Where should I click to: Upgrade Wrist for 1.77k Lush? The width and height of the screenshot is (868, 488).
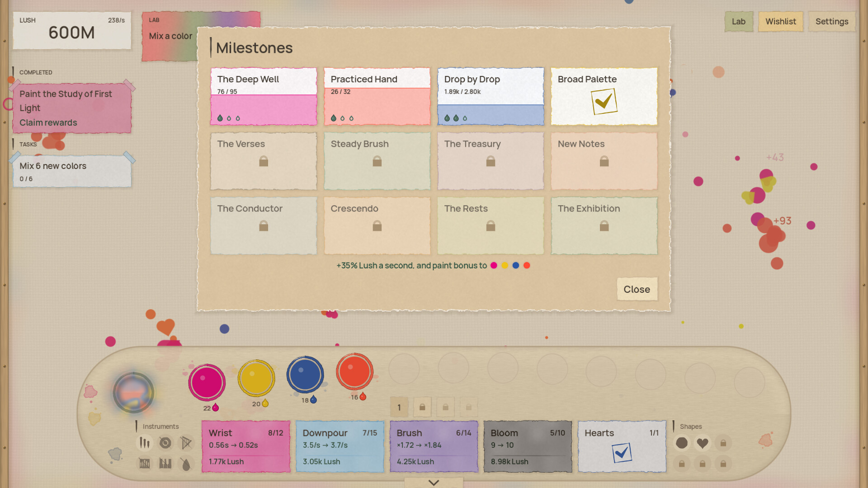246,446
